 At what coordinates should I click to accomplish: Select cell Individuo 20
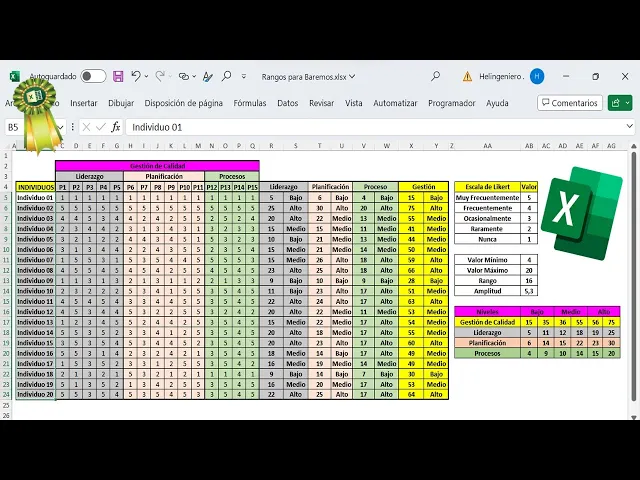[36, 394]
